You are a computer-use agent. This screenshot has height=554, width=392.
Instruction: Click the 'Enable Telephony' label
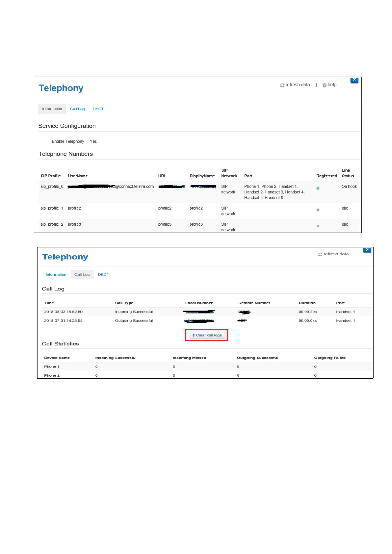click(x=68, y=141)
